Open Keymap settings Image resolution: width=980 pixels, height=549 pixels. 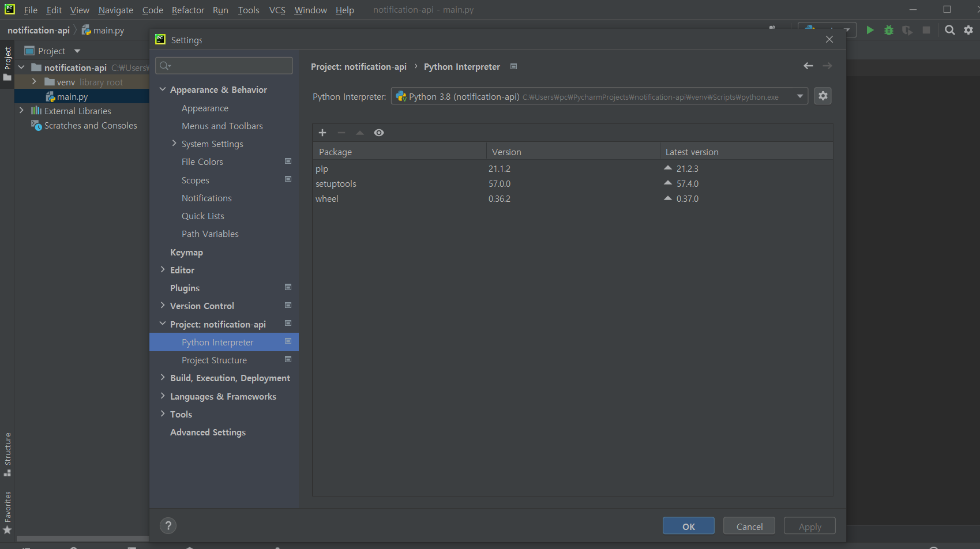(186, 252)
